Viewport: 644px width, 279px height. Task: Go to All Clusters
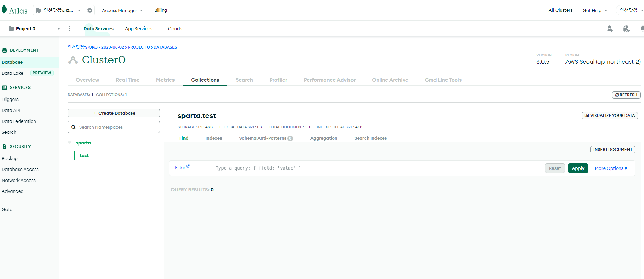click(x=560, y=10)
